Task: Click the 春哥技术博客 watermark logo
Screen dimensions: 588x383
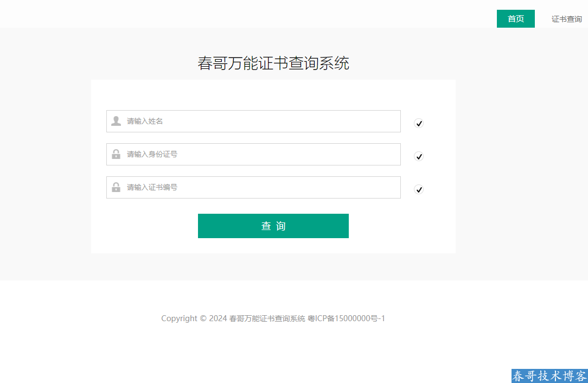Action: pos(549,376)
